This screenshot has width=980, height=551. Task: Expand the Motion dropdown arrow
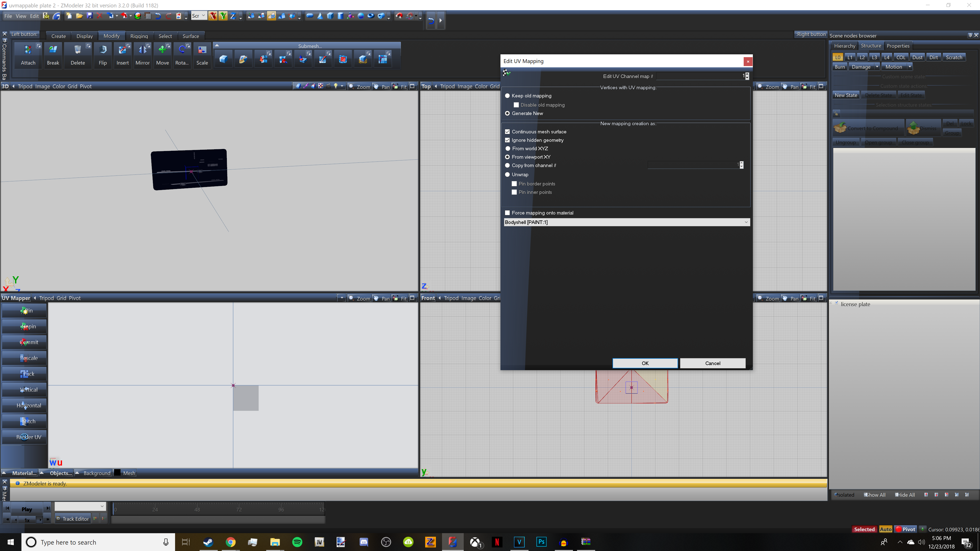tap(910, 67)
